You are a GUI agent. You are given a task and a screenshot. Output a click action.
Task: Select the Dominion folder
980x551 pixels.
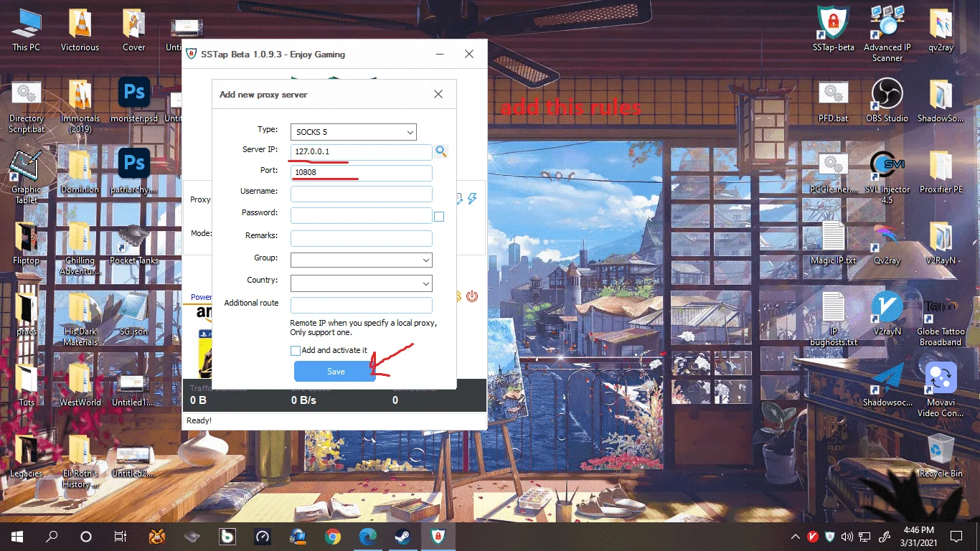coord(80,172)
